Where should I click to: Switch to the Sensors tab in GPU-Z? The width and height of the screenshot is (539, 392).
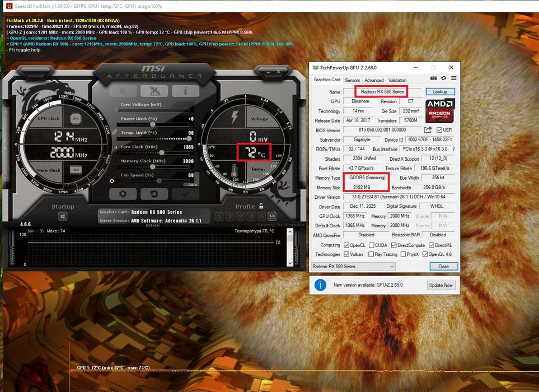pos(353,80)
